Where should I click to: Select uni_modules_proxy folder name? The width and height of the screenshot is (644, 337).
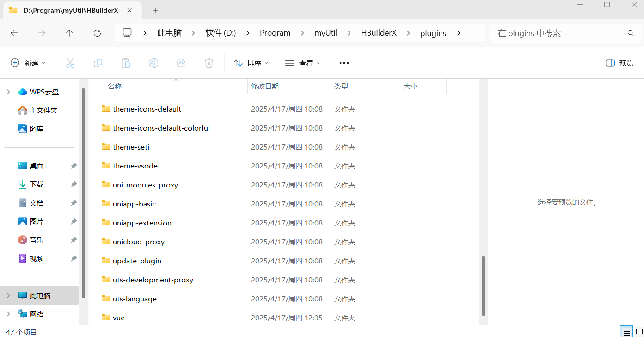145,185
